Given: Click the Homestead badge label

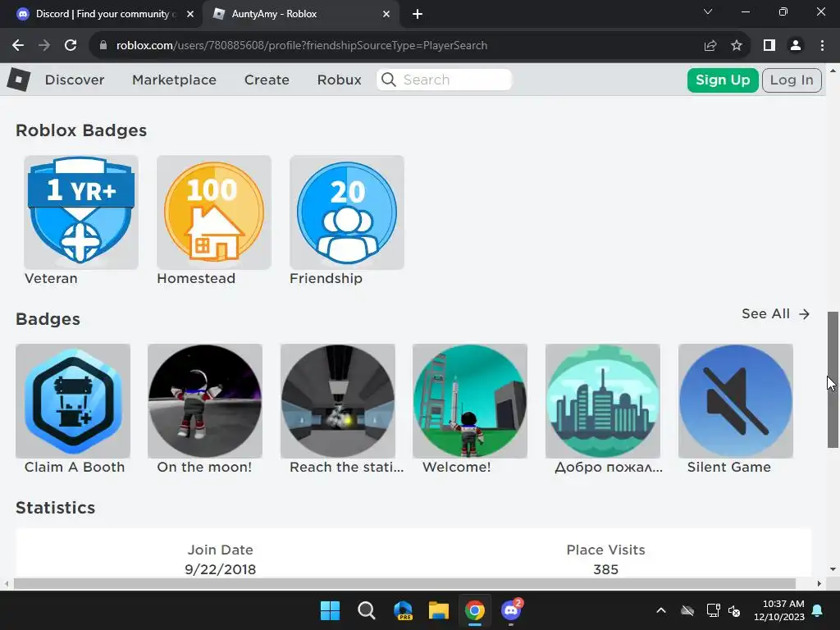Looking at the screenshot, I should point(196,279).
